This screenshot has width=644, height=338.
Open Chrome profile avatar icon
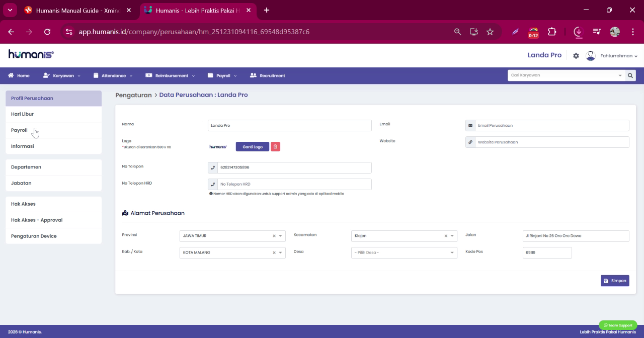(615, 32)
